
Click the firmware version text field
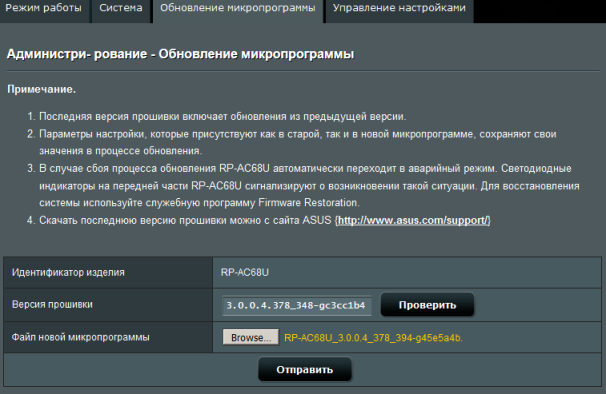pyautogui.click(x=297, y=305)
